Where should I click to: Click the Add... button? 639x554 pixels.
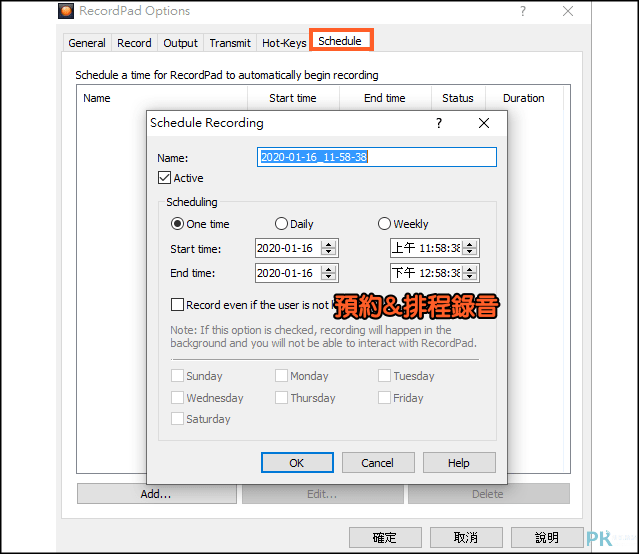(156, 494)
